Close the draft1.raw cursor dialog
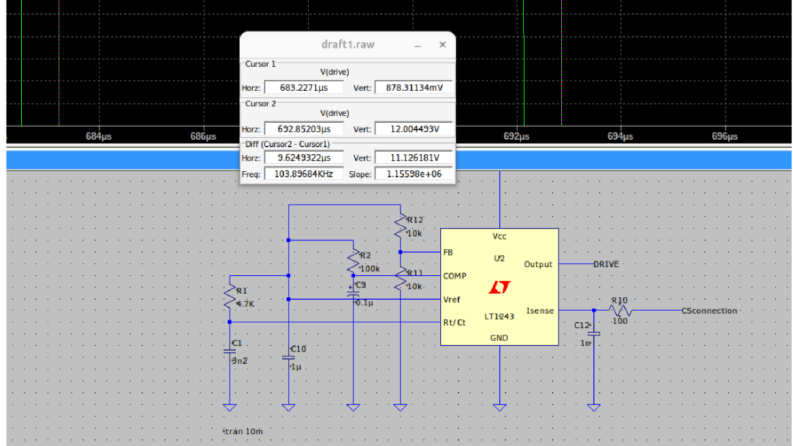Viewport: 793px width, 446px height. pyautogui.click(x=443, y=44)
